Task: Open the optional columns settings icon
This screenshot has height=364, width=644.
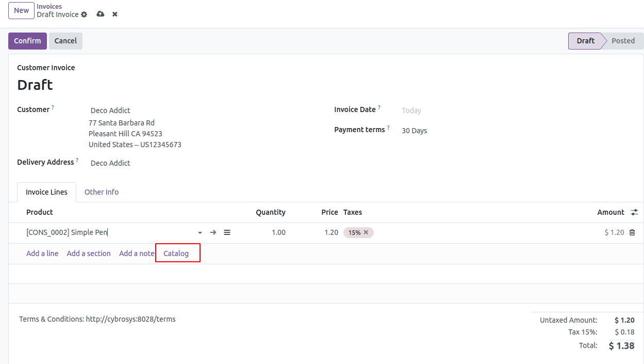Action: pyautogui.click(x=634, y=212)
